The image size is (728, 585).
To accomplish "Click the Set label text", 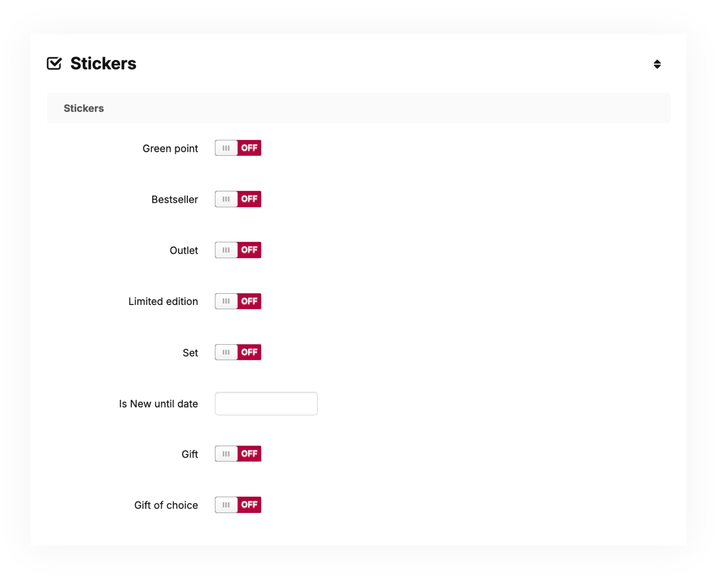I will tap(190, 353).
